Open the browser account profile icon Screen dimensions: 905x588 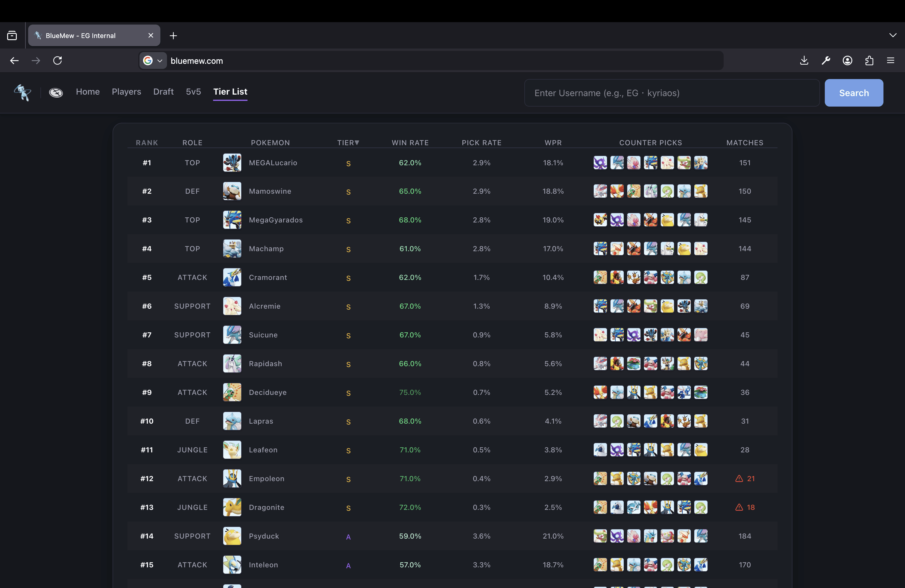click(847, 60)
